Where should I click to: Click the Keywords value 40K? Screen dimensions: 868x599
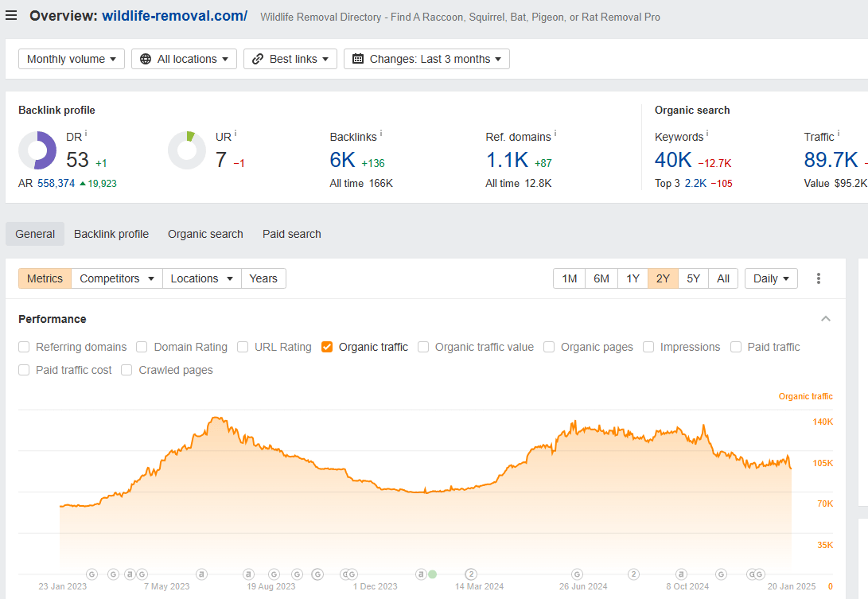[673, 160]
